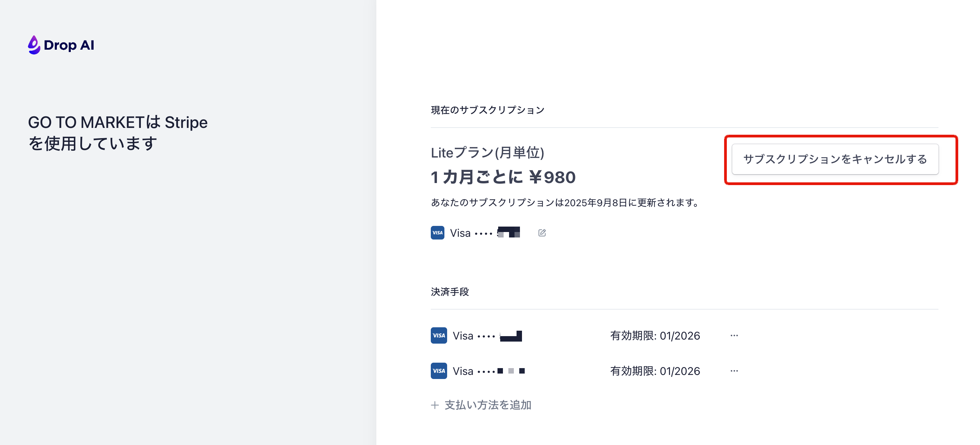
Task: Open three-dot menu for second Visa card
Action: click(x=734, y=371)
